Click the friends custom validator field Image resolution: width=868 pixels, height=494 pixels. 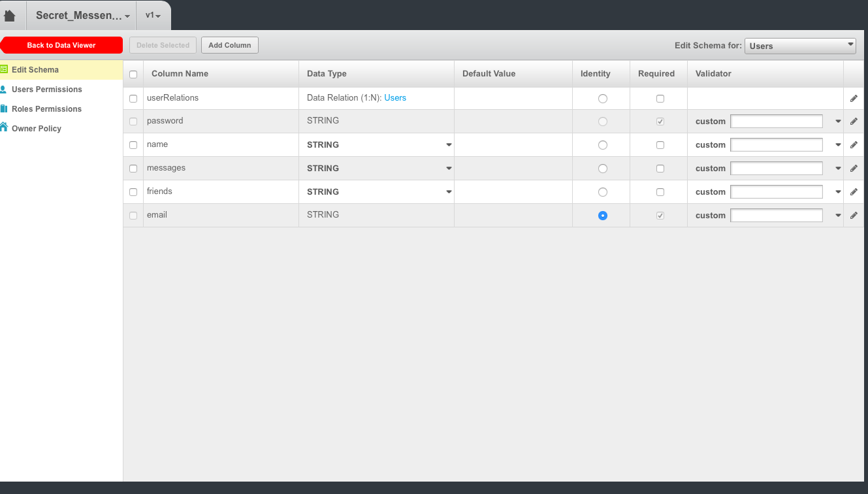point(777,192)
